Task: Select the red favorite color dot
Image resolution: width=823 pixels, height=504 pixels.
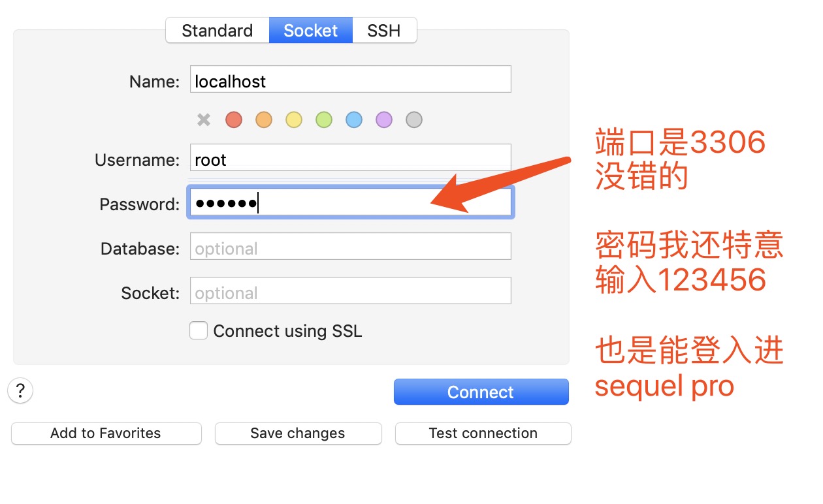Action: click(x=233, y=119)
